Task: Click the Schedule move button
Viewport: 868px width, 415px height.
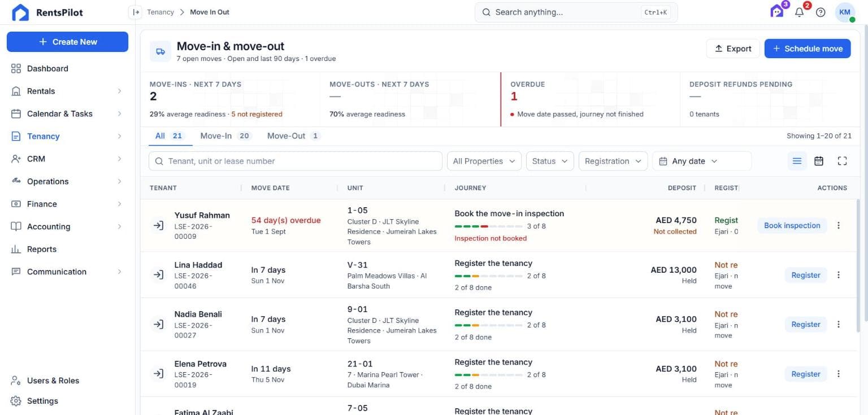Action: tap(808, 49)
